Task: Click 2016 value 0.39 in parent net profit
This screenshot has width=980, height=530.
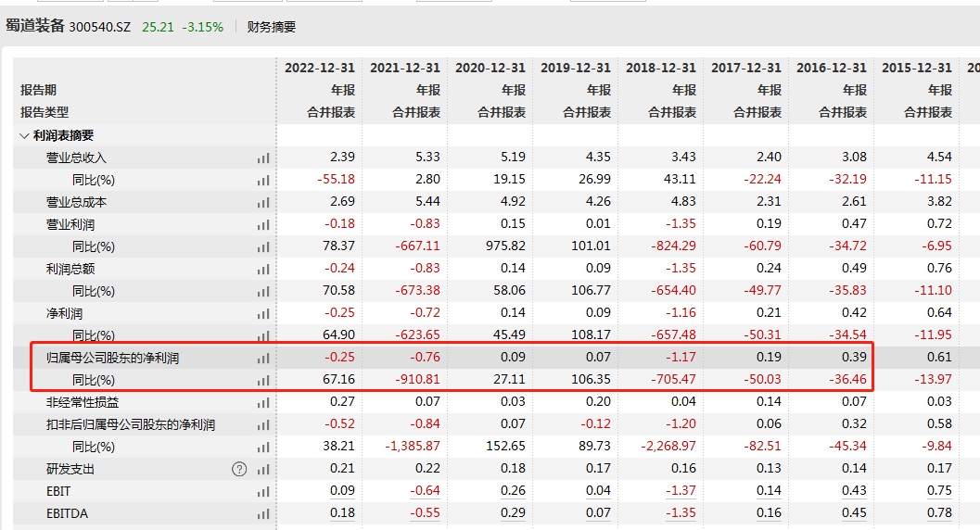Action: click(855, 357)
